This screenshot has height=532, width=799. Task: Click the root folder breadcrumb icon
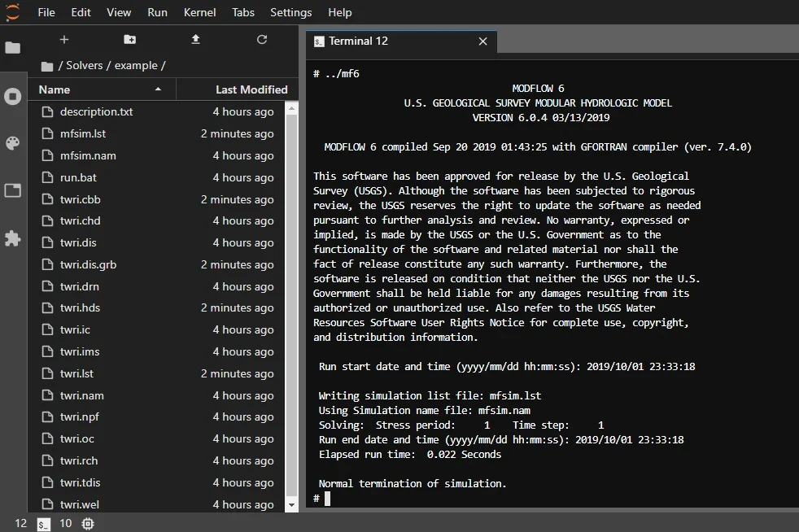47,66
